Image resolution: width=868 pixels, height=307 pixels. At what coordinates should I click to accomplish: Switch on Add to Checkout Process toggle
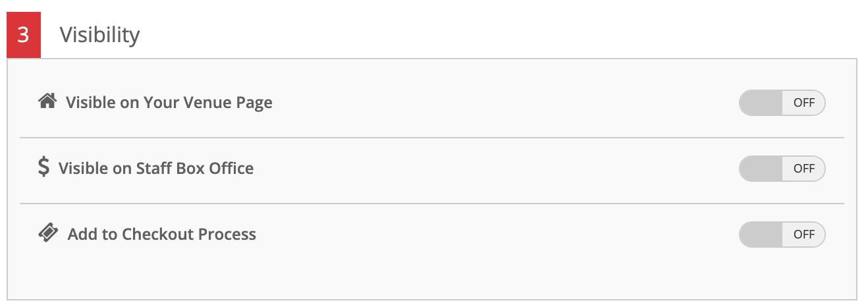tap(782, 235)
